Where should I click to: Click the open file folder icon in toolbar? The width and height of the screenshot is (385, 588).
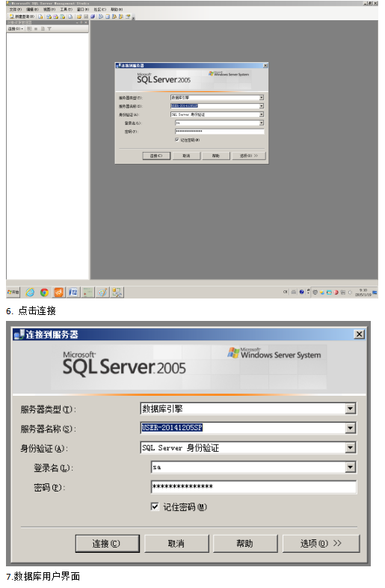(x=79, y=16)
